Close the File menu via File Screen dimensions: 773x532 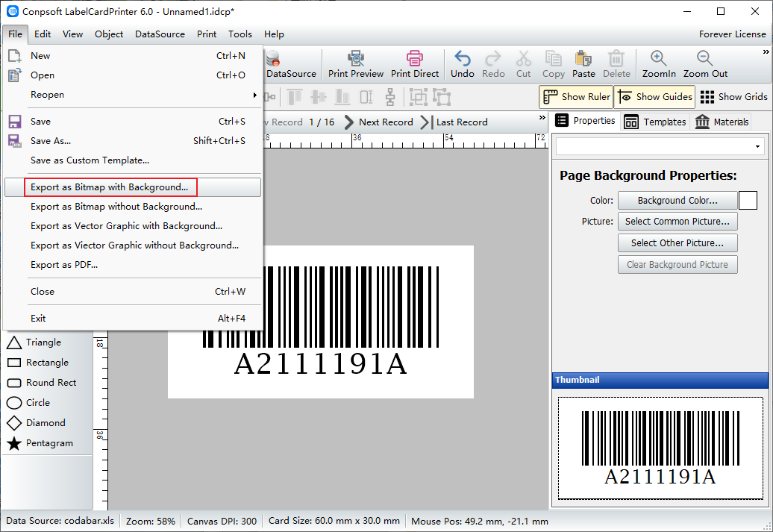click(x=15, y=34)
